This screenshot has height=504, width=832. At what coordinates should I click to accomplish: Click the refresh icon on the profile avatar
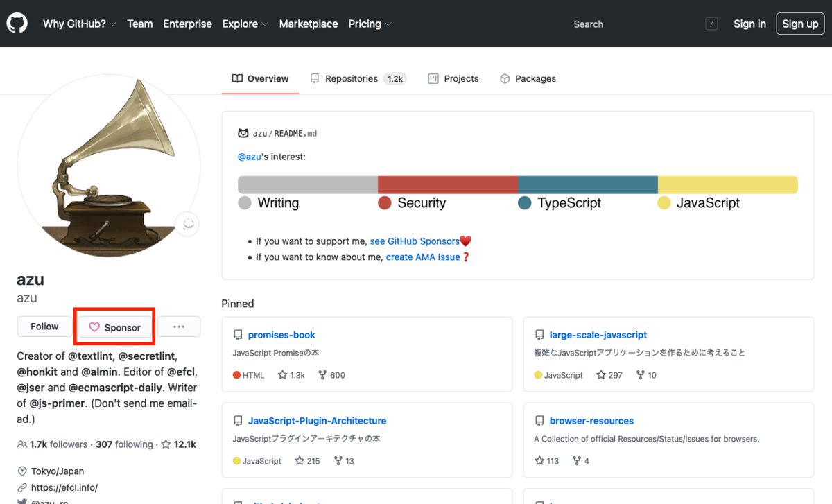click(187, 223)
